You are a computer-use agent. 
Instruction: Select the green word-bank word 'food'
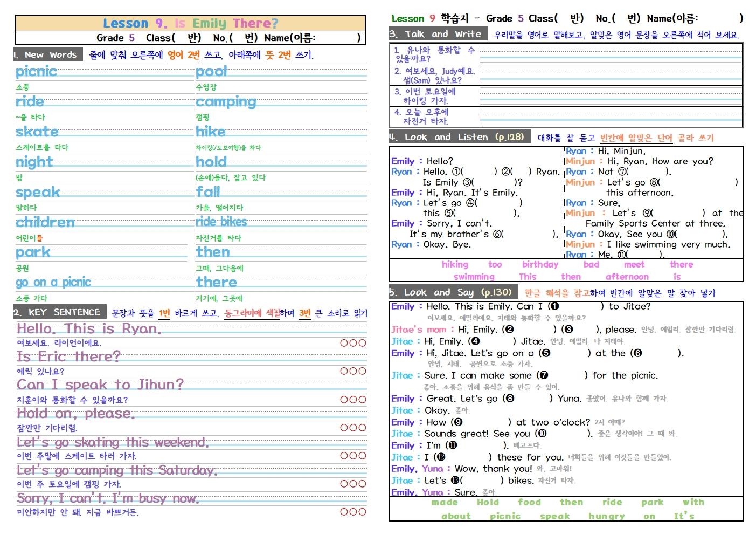coord(529,502)
